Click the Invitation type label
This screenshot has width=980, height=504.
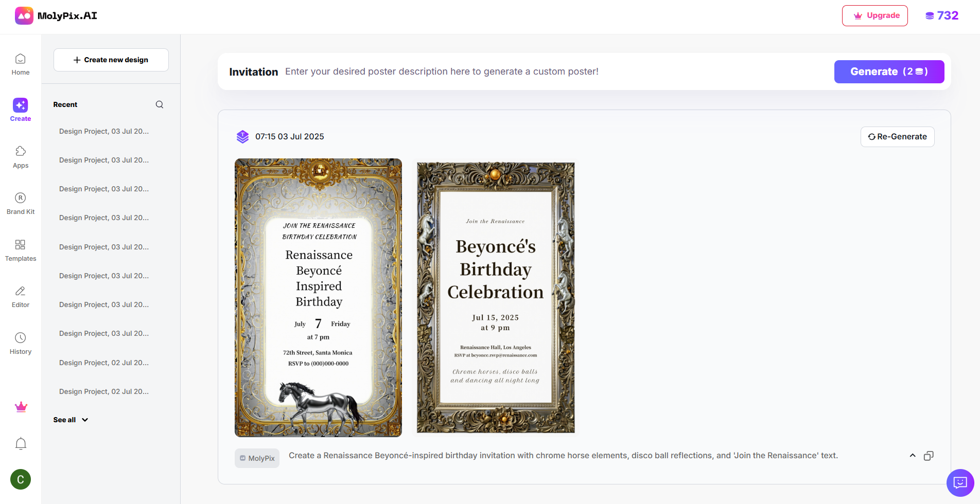pyautogui.click(x=254, y=72)
